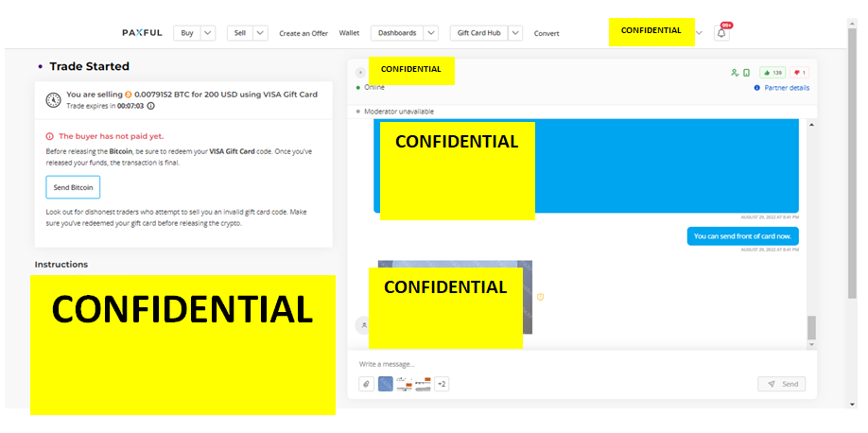Click the chat scrollbar up arrow

coord(811,125)
